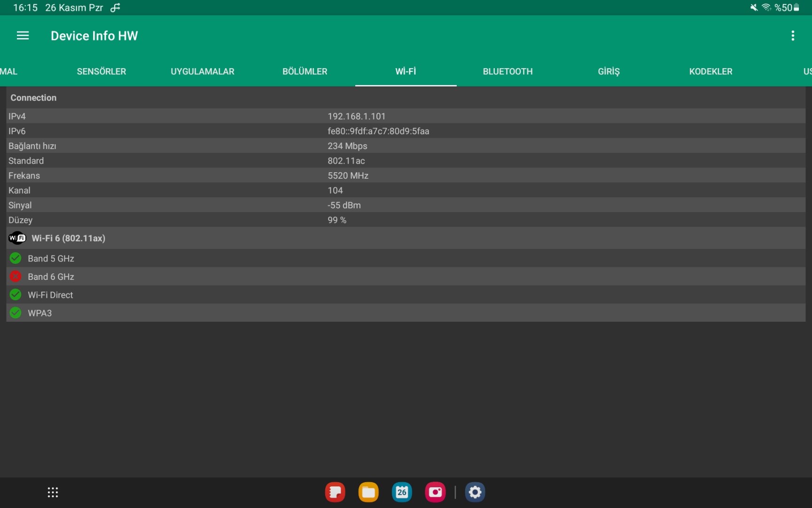Click the WPA3 text

pyautogui.click(x=39, y=313)
